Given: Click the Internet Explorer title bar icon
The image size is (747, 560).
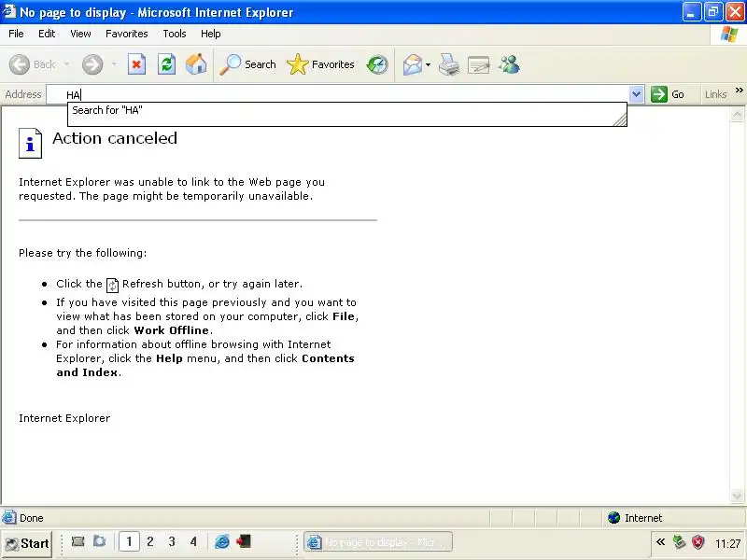Looking at the screenshot, I should click(9, 11).
